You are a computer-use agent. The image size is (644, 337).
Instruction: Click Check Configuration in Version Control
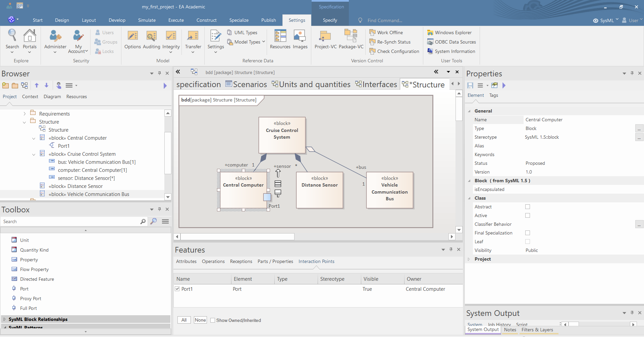(398, 51)
